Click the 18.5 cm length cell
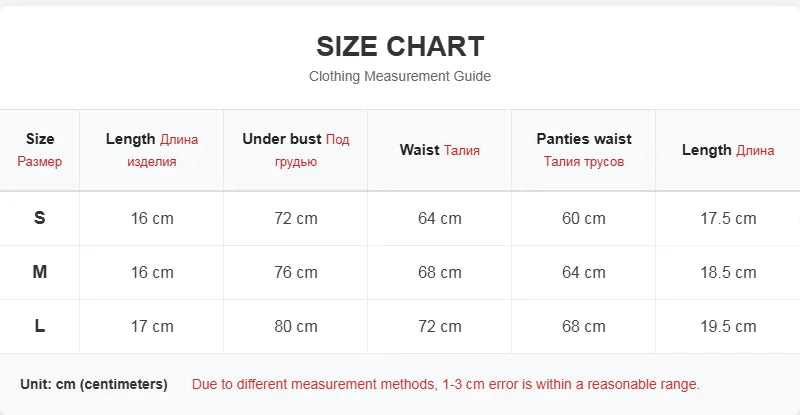 click(728, 273)
